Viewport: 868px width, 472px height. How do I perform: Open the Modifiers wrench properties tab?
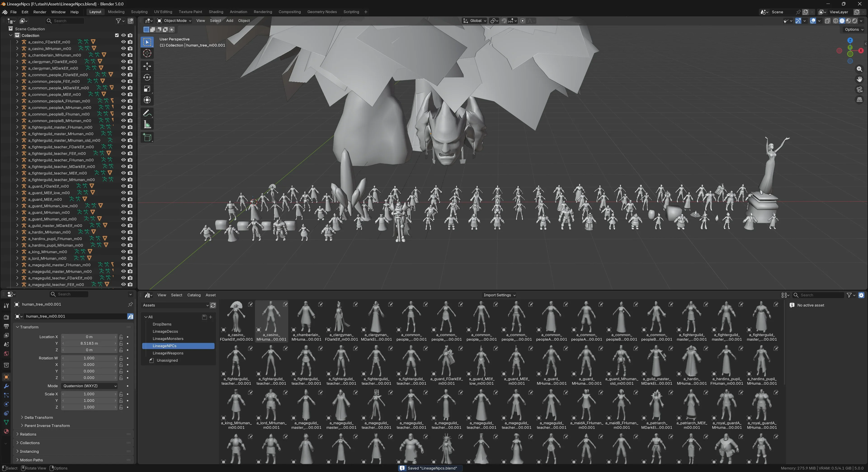[6, 386]
